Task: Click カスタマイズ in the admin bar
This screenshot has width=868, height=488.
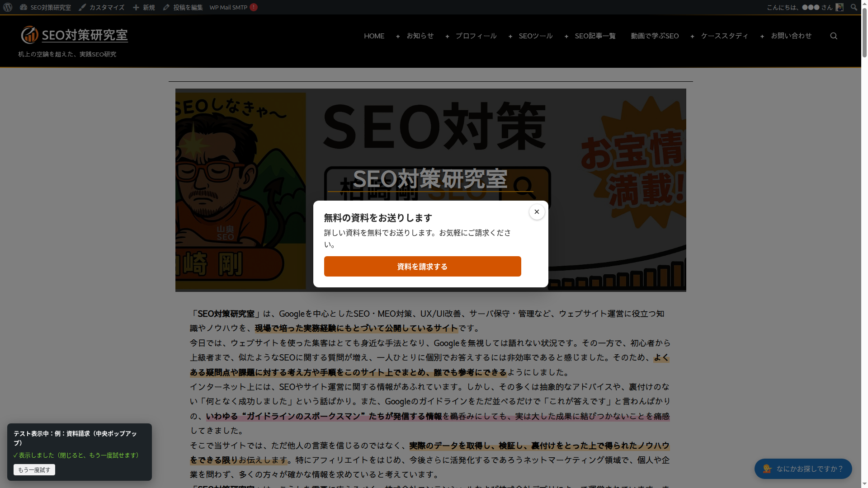Action: pos(102,7)
